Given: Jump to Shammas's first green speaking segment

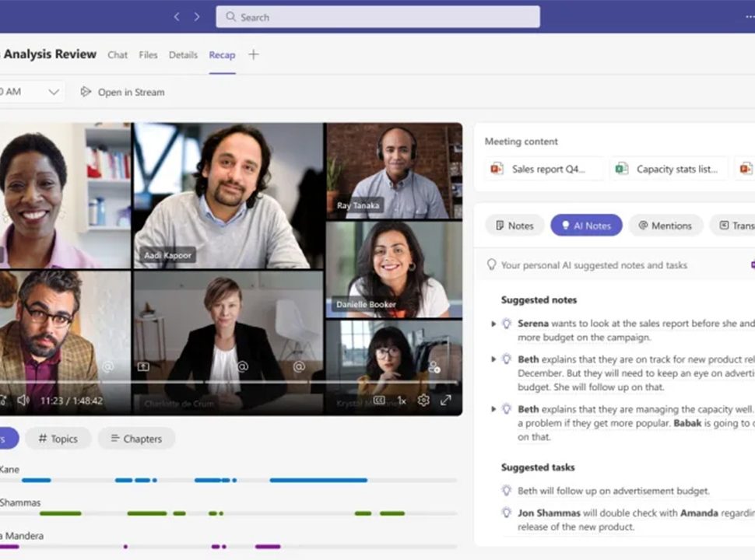Looking at the screenshot, I should pyautogui.click(x=60, y=513).
